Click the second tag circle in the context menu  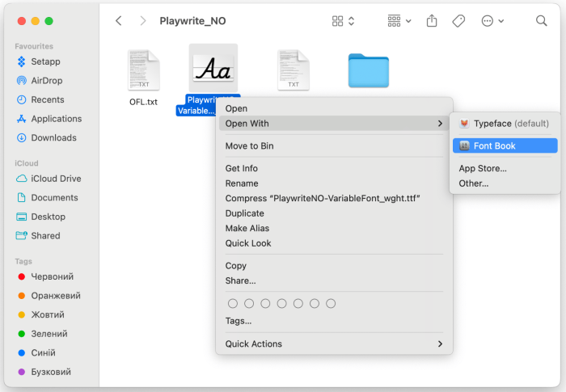click(x=249, y=304)
